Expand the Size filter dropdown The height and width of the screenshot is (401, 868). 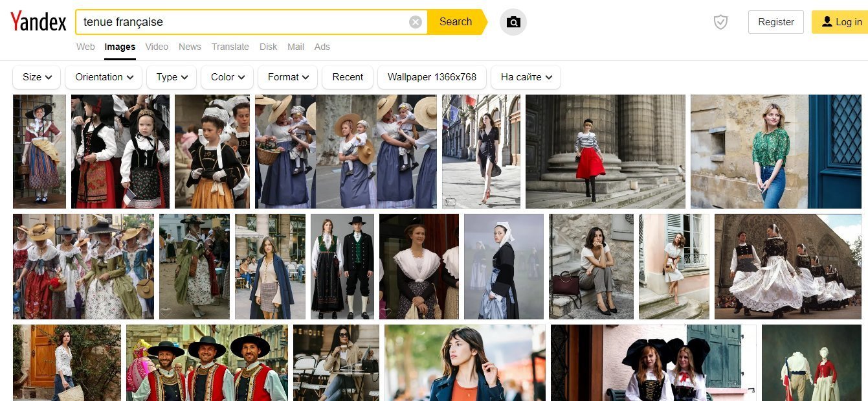coord(37,77)
